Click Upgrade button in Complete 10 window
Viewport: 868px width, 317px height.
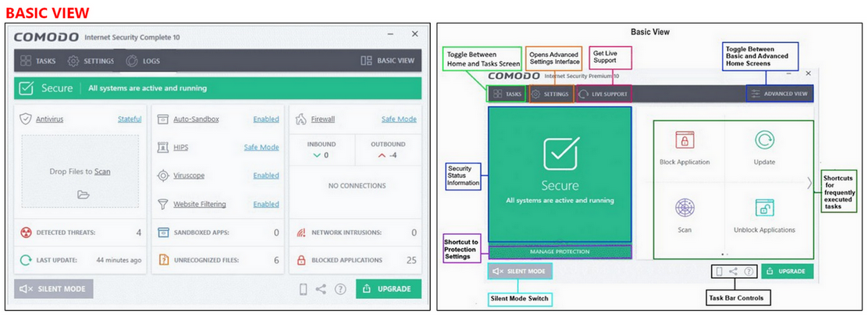389,289
